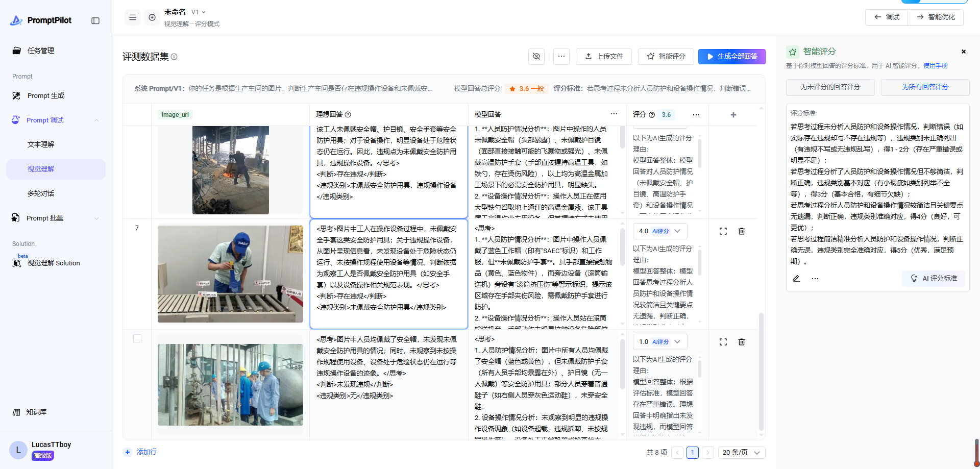Open 多轮对话 in the sidebar
Viewport: 980px width, 469px height.
pyautogui.click(x=41, y=193)
